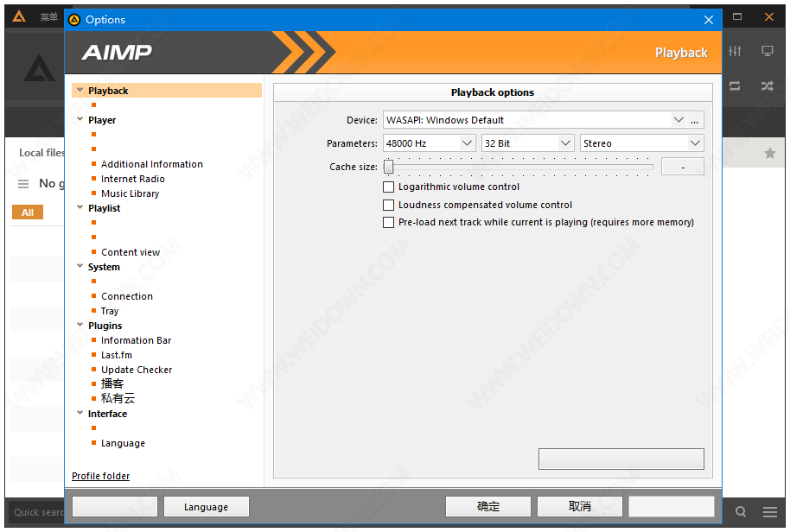790x532 pixels.
Task: Select the Player category in tree
Action: (102, 120)
